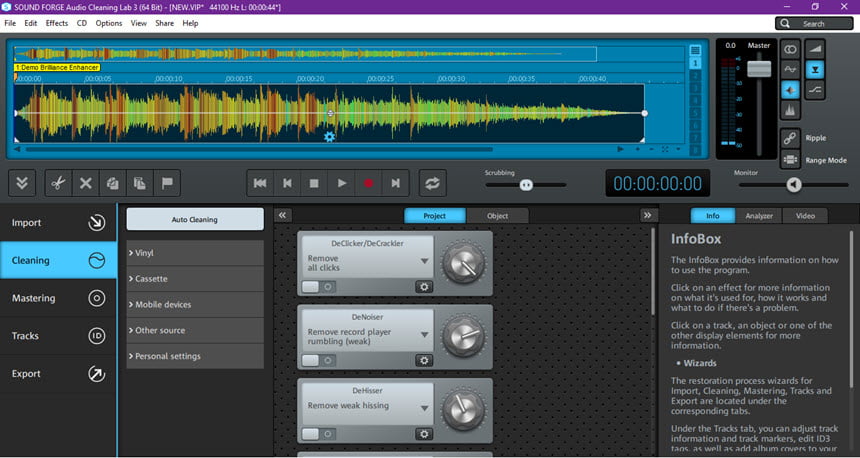Screen dimensions: 860x458
Task: Open DeClicker preset dropdown
Action: (425, 262)
